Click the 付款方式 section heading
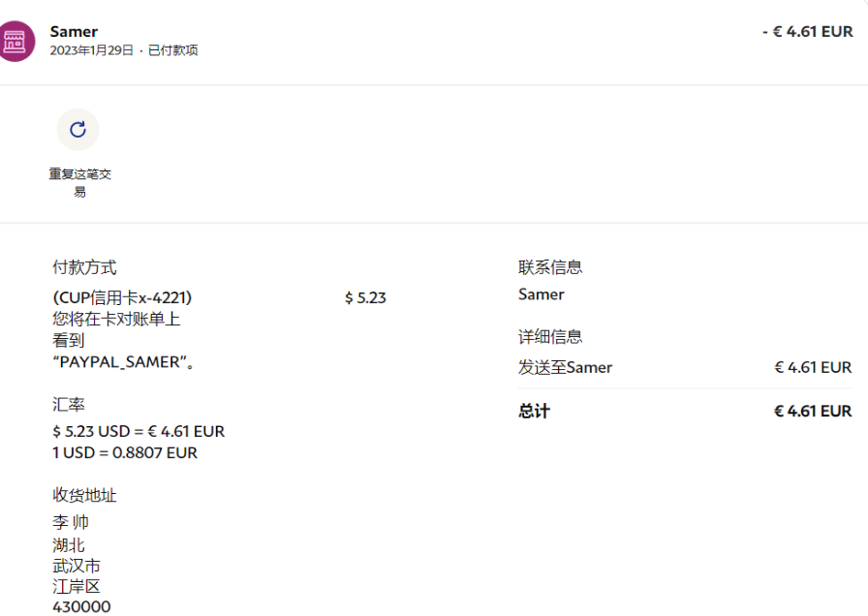 (84, 267)
